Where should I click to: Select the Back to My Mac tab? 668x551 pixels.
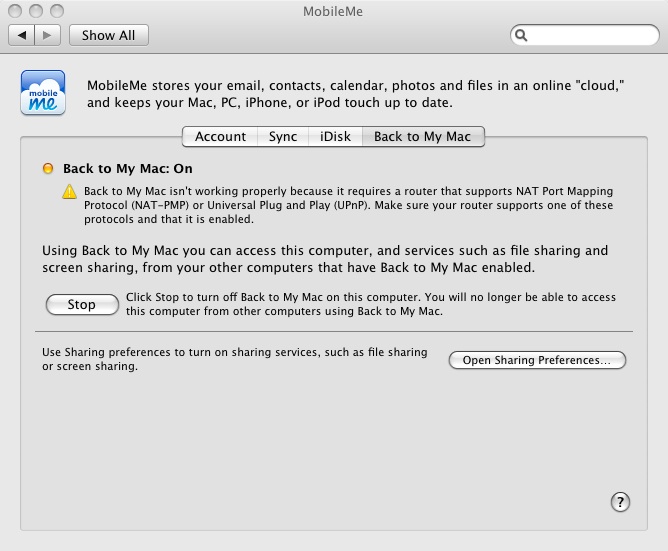[423, 136]
